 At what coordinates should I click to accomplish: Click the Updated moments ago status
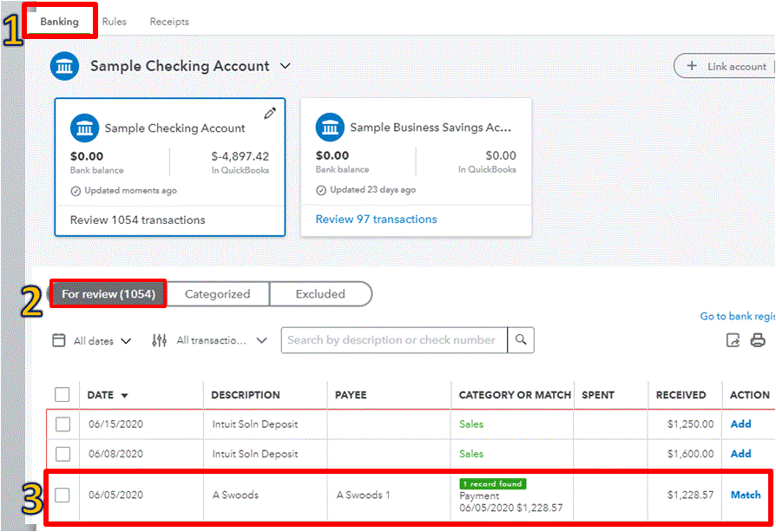[x=124, y=191]
